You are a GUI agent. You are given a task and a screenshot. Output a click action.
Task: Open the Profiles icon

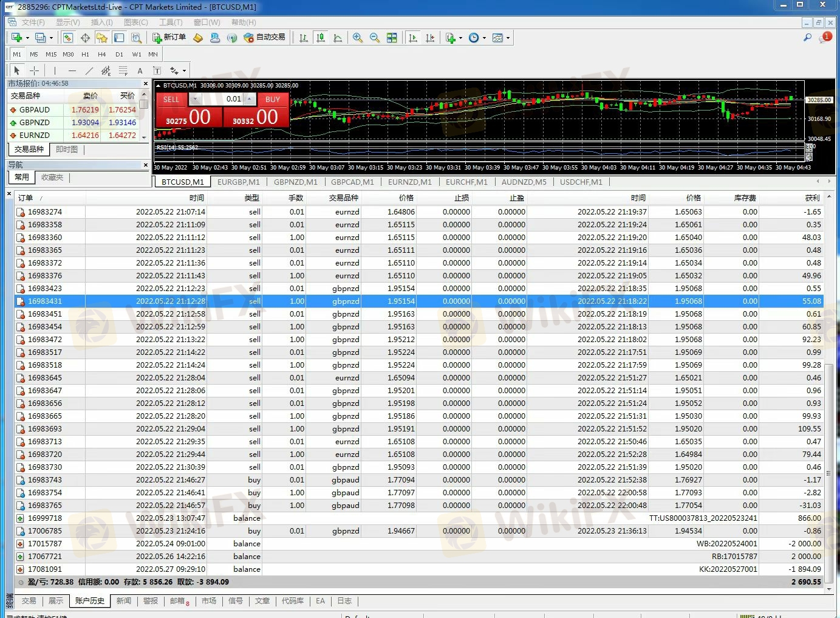click(40, 38)
